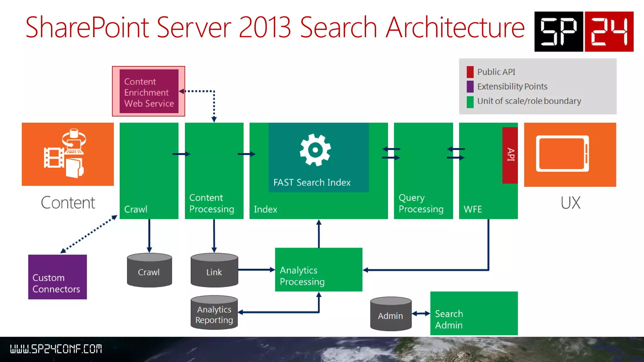Click the Content Processing block

214,171
